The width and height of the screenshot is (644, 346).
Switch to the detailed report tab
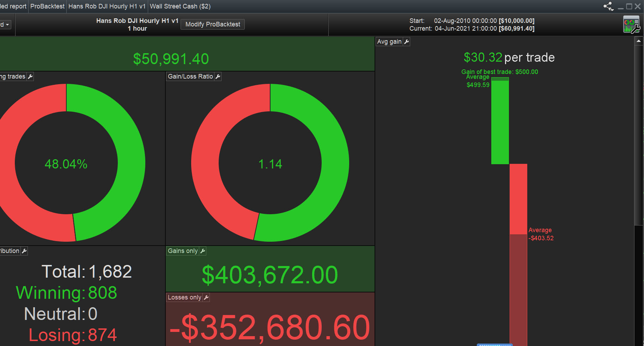coord(13,6)
